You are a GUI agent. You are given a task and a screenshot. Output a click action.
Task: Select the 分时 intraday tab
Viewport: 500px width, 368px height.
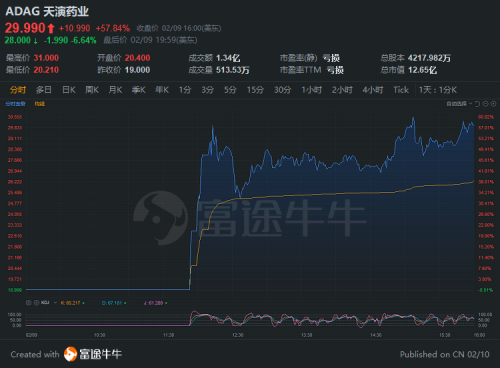point(18,90)
